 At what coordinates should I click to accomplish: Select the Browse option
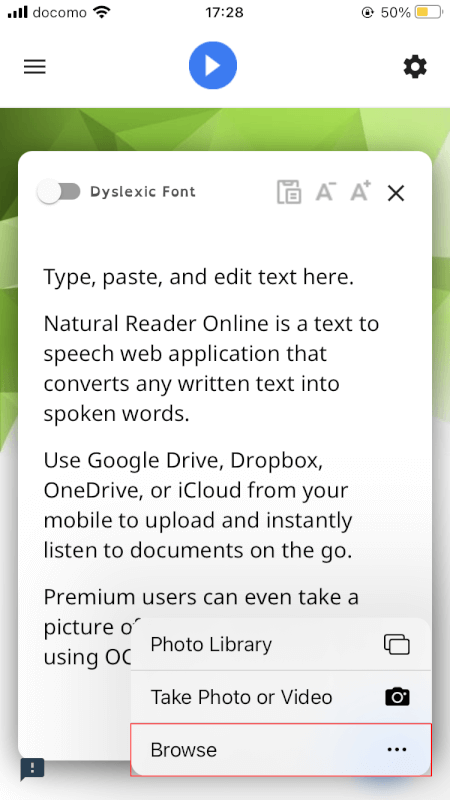281,749
